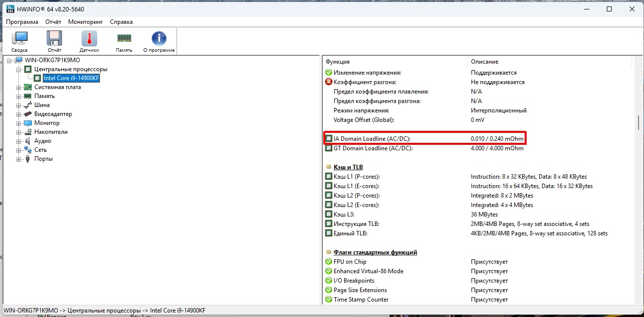Click the CPU chip icon beside Центральные процессоры
Image resolution: width=644 pixels, height=317 pixels.
pyautogui.click(x=28, y=69)
